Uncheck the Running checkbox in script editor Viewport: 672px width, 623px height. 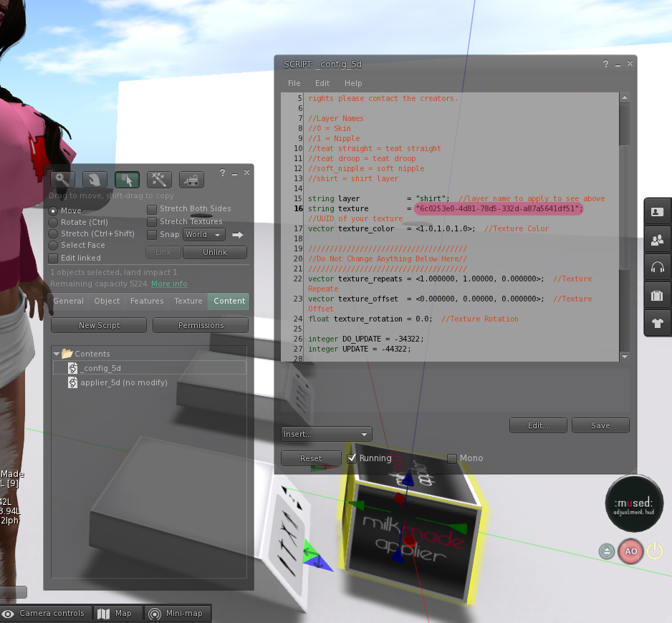(352, 458)
